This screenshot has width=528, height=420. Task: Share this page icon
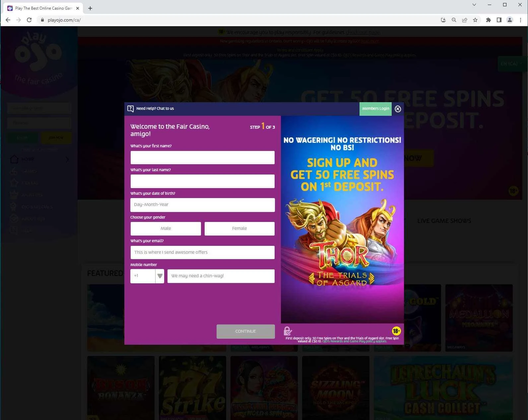[x=465, y=20]
